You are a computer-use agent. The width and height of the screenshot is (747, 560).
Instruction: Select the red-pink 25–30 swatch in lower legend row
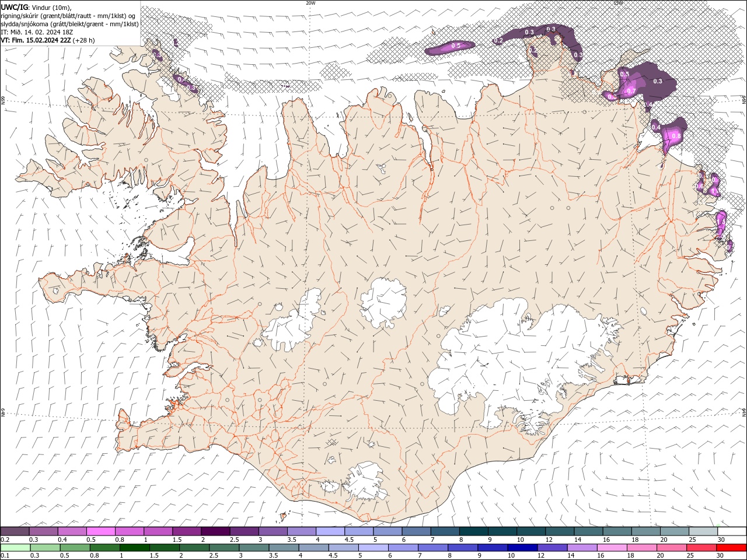(701, 548)
